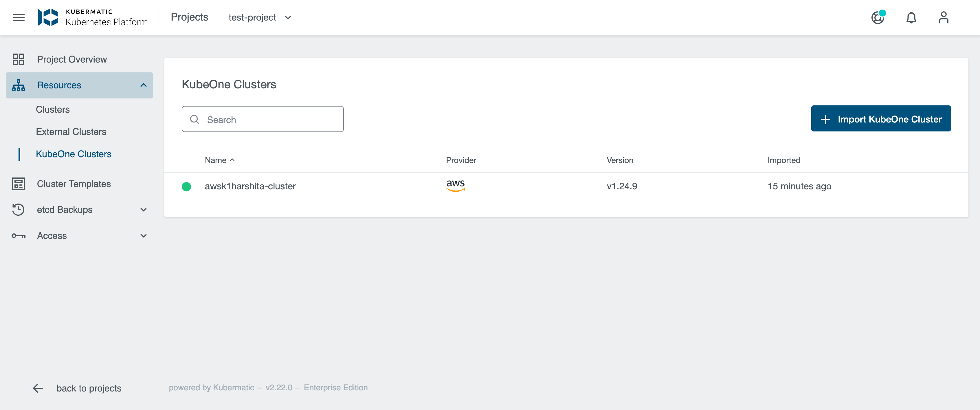Click the help/feedback icon with badge
The width and height of the screenshot is (980, 410).
click(x=878, y=17)
